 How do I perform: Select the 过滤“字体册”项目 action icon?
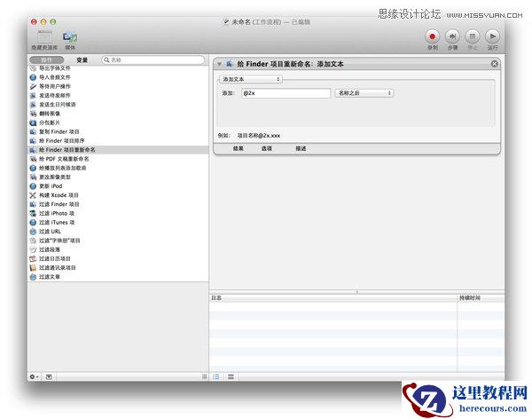(x=33, y=241)
